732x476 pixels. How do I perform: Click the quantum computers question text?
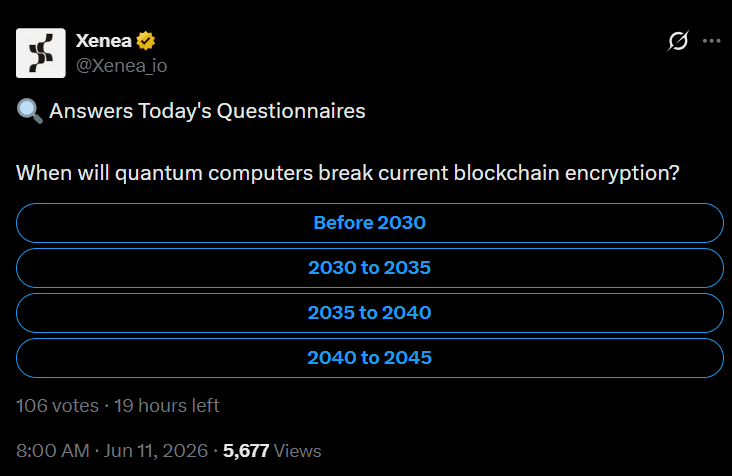click(348, 173)
